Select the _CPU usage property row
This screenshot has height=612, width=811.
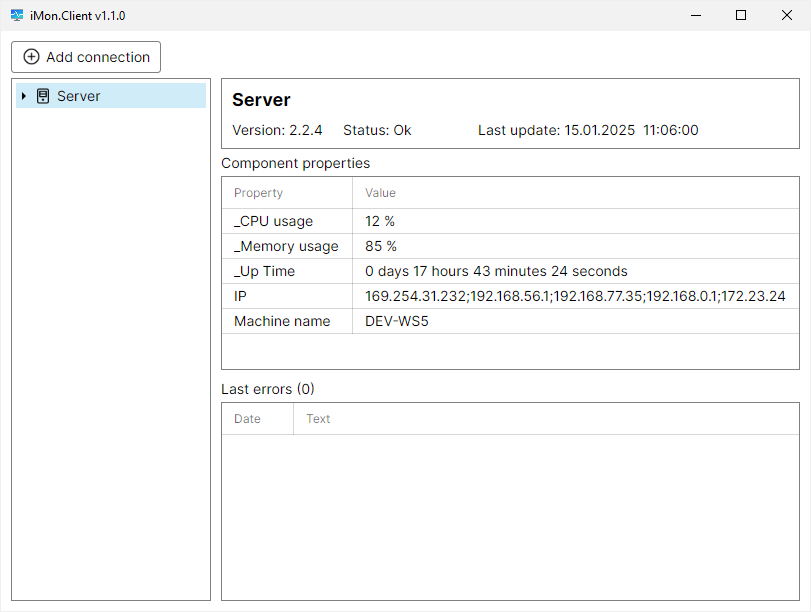click(x=273, y=221)
